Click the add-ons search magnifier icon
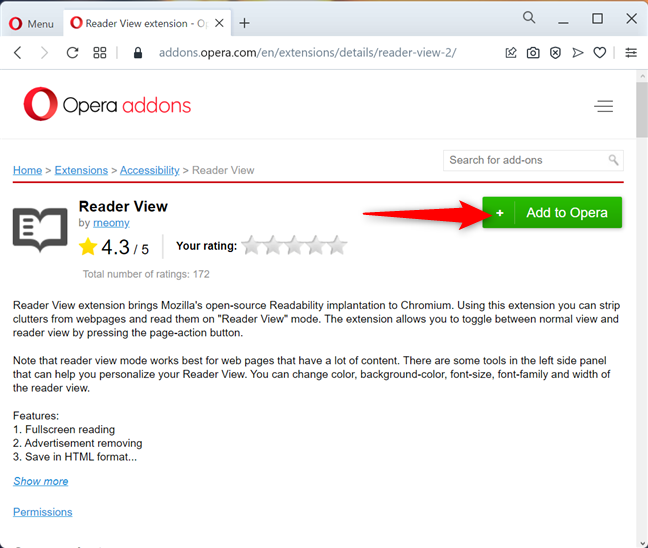This screenshot has height=548, width=648. (613, 160)
